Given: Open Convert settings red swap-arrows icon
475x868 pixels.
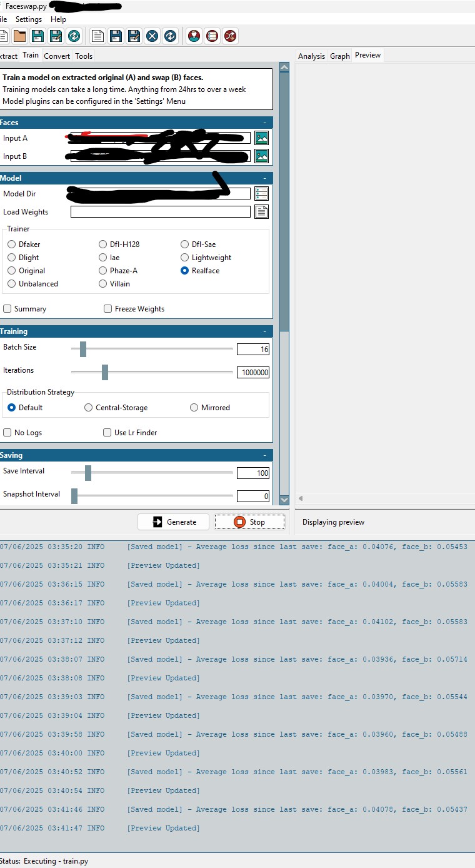Looking at the screenshot, I should [x=231, y=36].
